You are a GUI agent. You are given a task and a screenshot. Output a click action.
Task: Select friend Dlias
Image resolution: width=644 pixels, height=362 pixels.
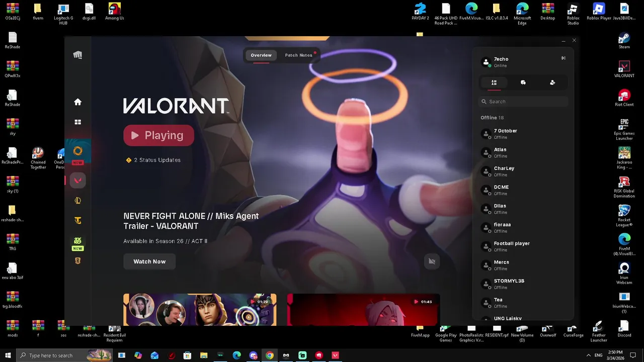click(523, 209)
